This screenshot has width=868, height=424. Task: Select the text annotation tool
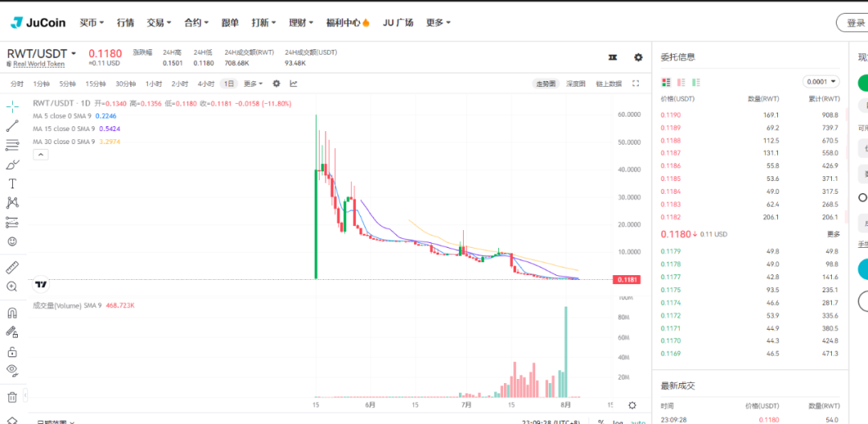point(12,183)
